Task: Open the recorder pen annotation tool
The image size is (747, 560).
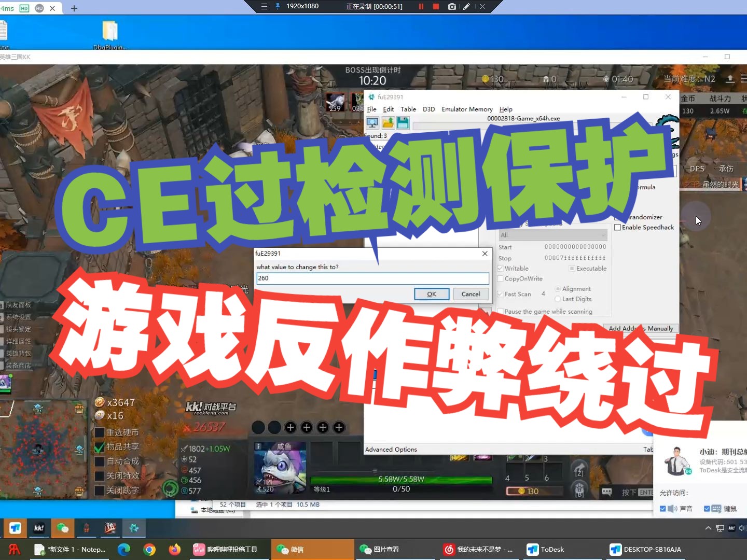Action: [x=467, y=7]
